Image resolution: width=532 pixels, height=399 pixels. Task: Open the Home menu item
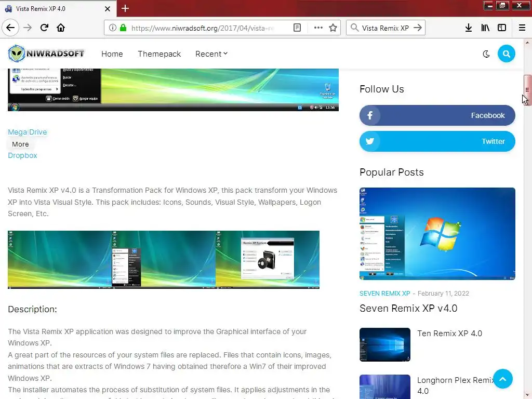pos(112,54)
